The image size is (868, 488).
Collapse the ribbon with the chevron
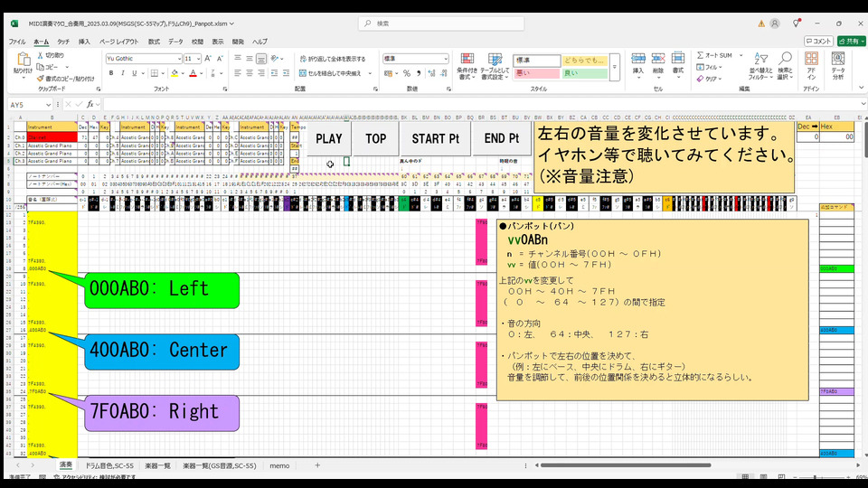pyautogui.click(x=861, y=88)
